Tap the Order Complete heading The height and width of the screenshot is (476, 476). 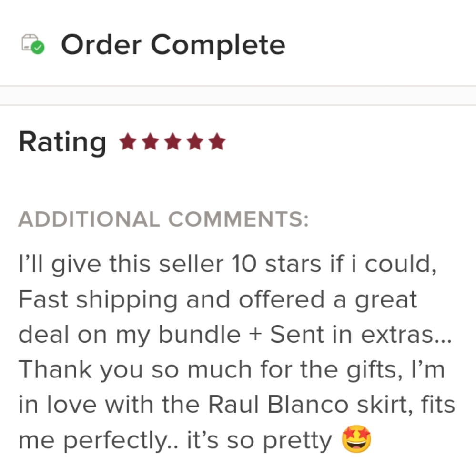pos(173,45)
